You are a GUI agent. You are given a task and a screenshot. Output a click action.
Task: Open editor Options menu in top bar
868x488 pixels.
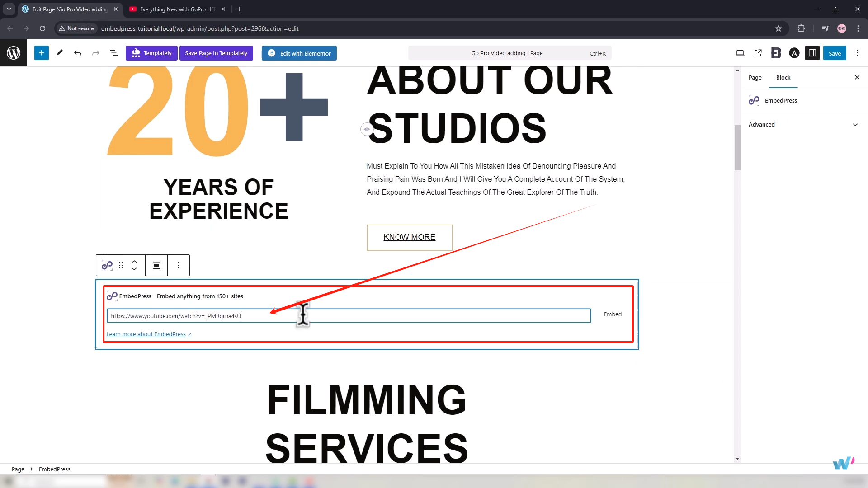857,53
